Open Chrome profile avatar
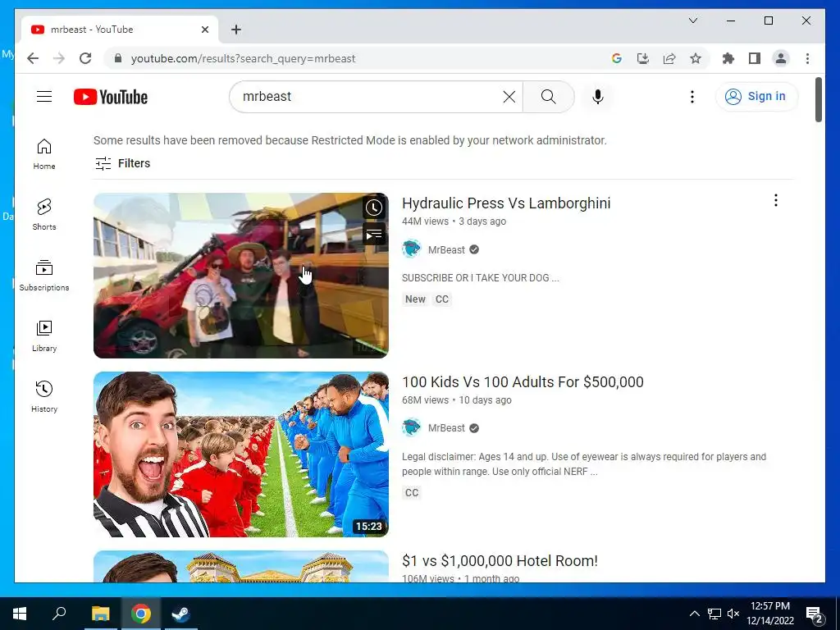The image size is (840, 630). click(781, 58)
